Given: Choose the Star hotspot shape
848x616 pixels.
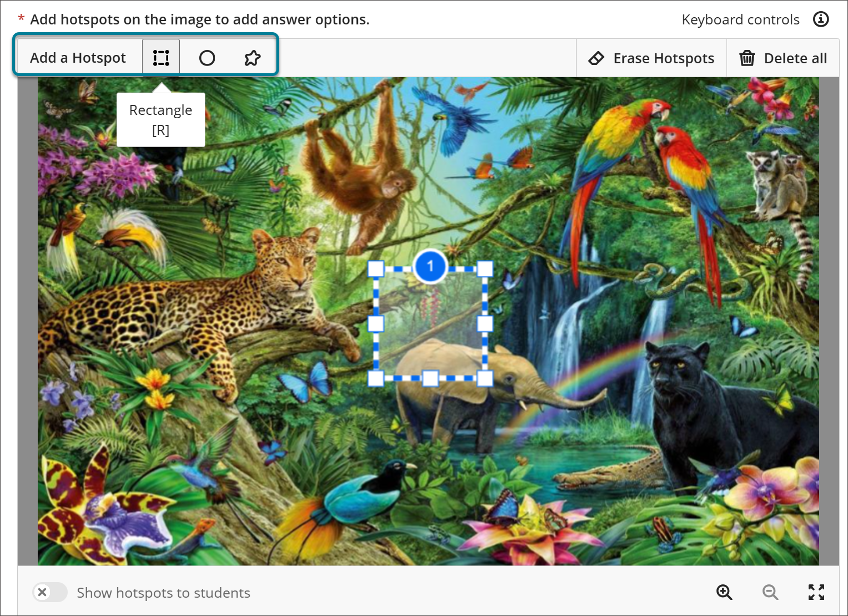Looking at the screenshot, I should pos(252,57).
